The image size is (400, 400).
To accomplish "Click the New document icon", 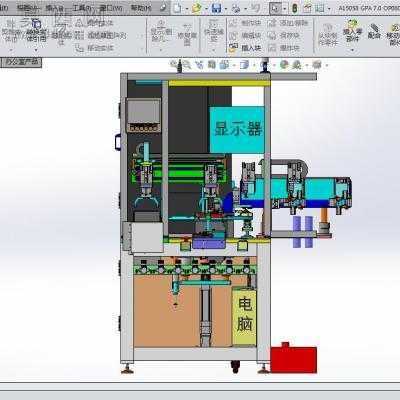I will pyautogui.click(x=177, y=8).
